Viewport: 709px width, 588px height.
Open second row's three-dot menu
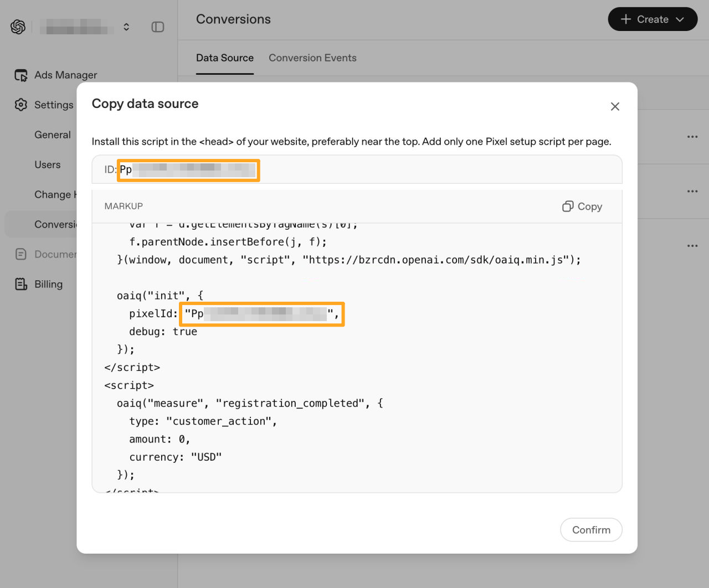(x=692, y=192)
